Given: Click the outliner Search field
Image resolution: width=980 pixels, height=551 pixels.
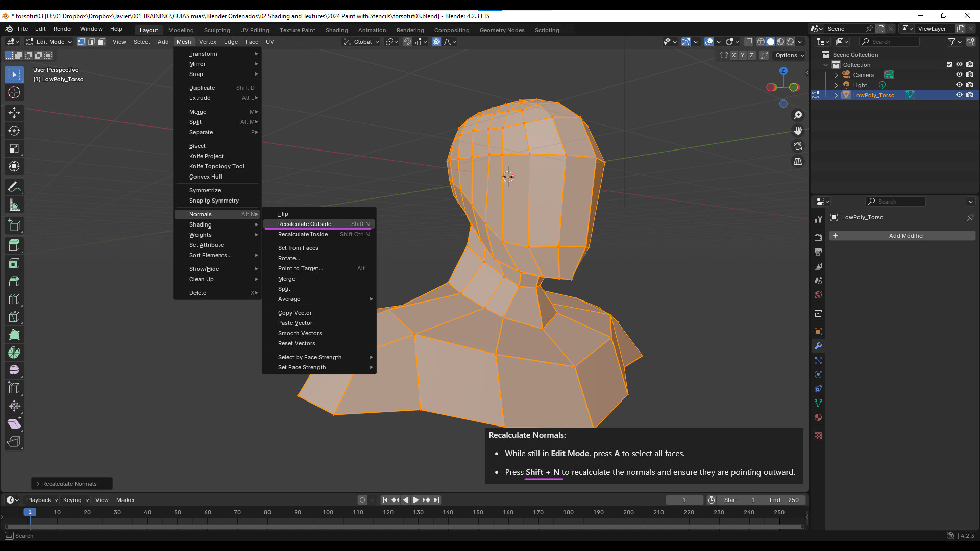Looking at the screenshot, I should (x=889, y=42).
